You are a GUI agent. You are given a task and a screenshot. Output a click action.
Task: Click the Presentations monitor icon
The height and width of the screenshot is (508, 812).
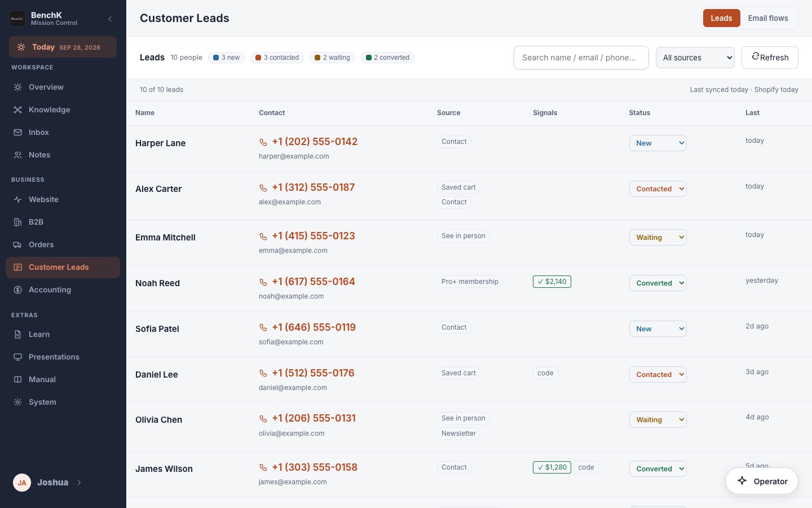tap(18, 357)
